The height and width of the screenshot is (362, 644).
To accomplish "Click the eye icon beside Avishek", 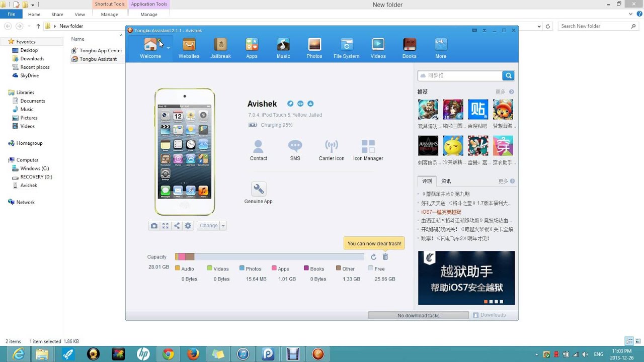I will [x=300, y=104].
